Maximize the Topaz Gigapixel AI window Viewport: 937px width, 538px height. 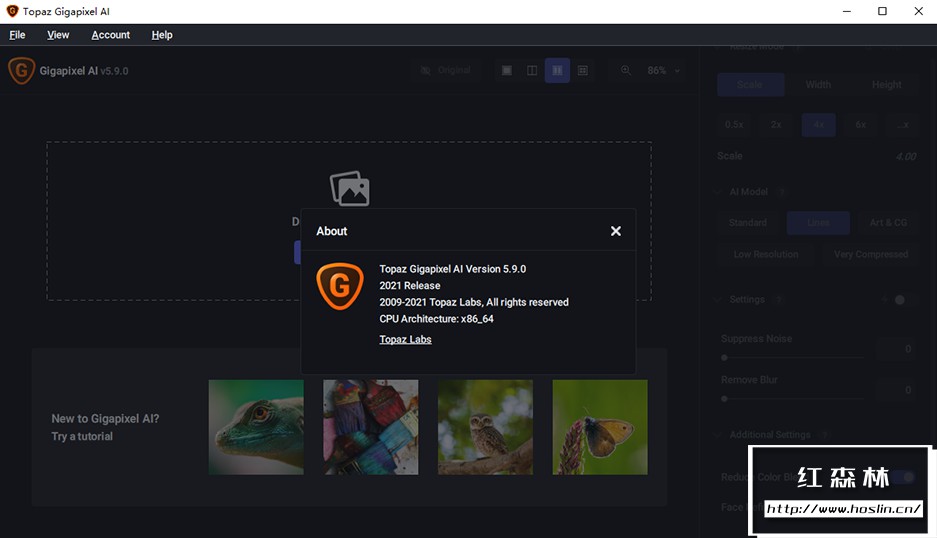882,11
